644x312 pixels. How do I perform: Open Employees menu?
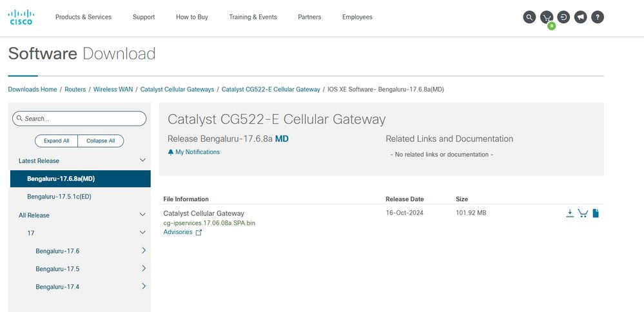click(357, 17)
